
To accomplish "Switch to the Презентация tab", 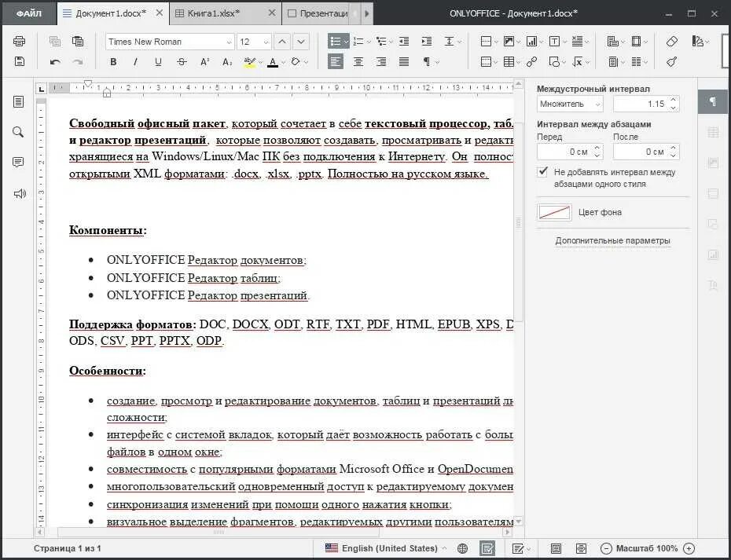I will point(318,13).
